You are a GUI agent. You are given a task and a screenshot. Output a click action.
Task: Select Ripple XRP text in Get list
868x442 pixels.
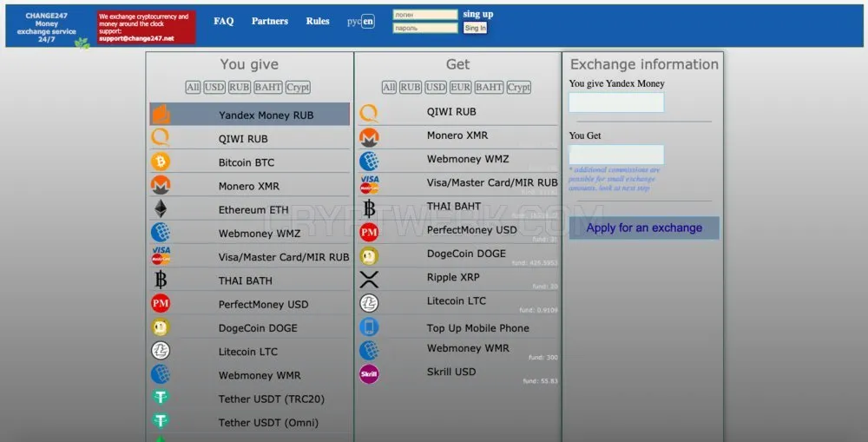click(x=453, y=277)
